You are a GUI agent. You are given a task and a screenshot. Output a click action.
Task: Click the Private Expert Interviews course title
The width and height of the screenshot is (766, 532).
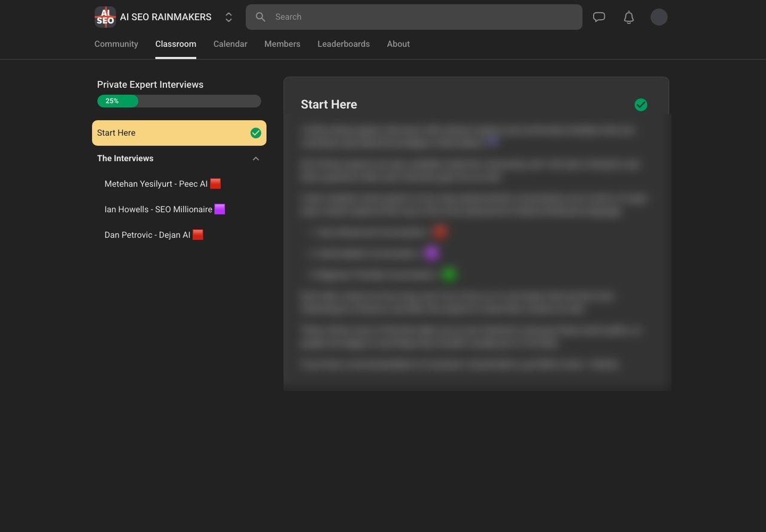coord(150,84)
